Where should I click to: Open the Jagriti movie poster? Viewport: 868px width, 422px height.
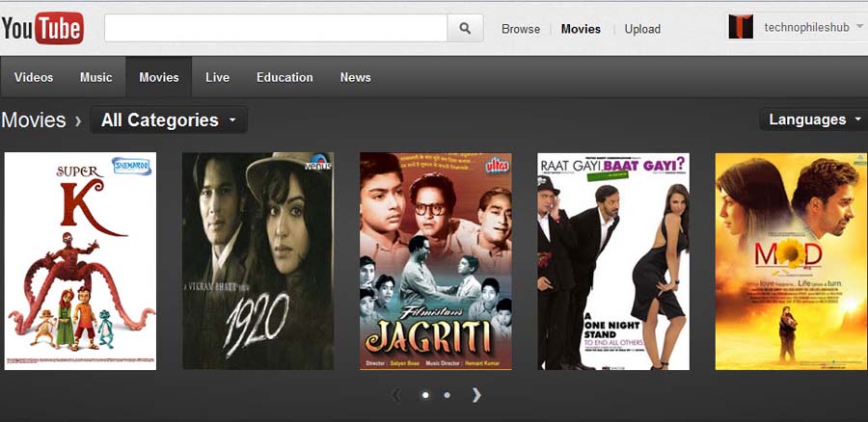pos(436,261)
